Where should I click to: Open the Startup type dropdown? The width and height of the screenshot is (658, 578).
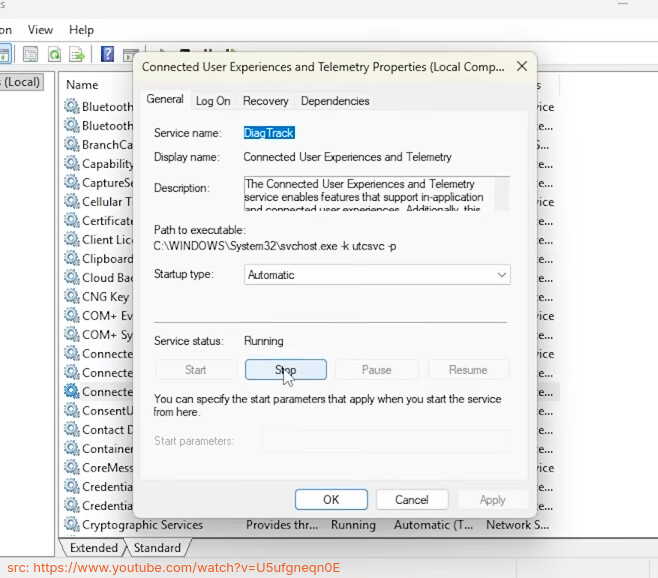(x=377, y=275)
